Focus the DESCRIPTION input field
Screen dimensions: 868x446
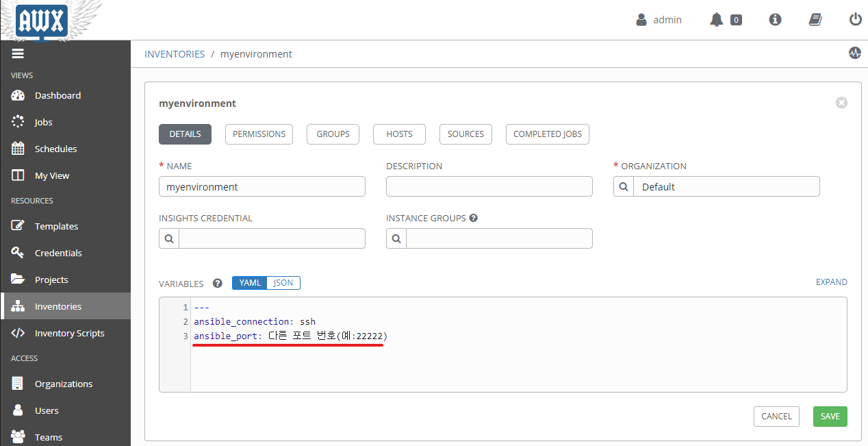coord(489,186)
